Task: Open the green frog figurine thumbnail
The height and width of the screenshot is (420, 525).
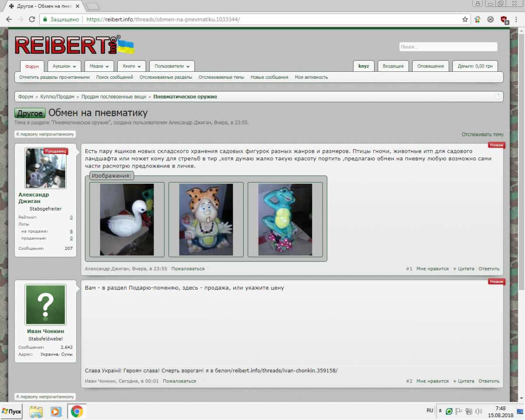Action: (285, 220)
